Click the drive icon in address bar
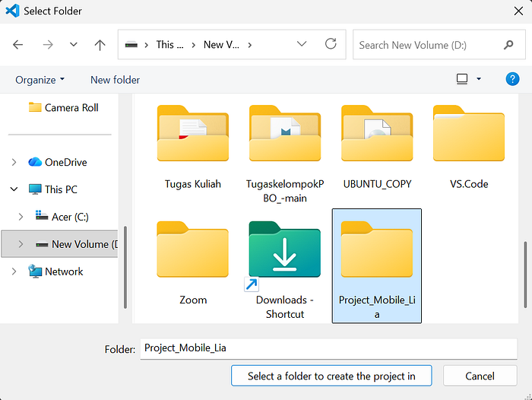Image resolution: width=532 pixels, height=400 pixels. point(131,45)
